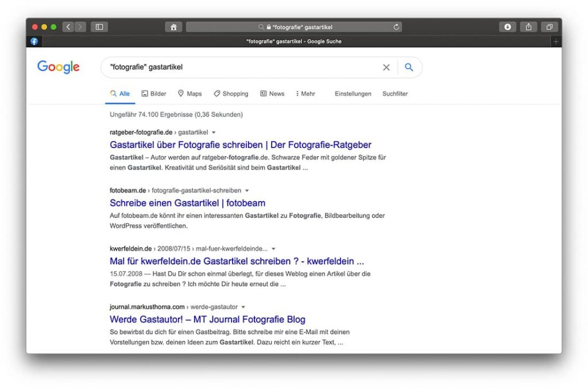Click the share icon in Safari toolbar
This screenshot has height=388, width=588.
point(528,27)
